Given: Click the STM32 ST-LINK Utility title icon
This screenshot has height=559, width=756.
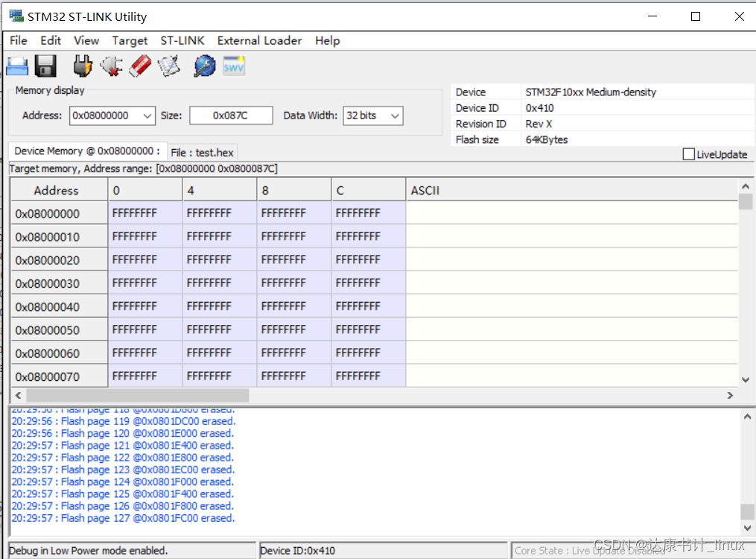Looking at the screenshot, I should (16, 16).
